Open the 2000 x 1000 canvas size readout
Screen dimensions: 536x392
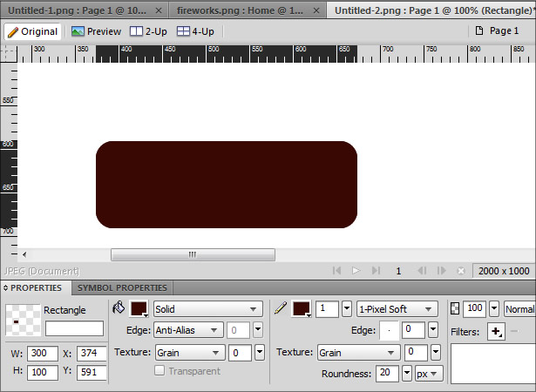(504, 271)
